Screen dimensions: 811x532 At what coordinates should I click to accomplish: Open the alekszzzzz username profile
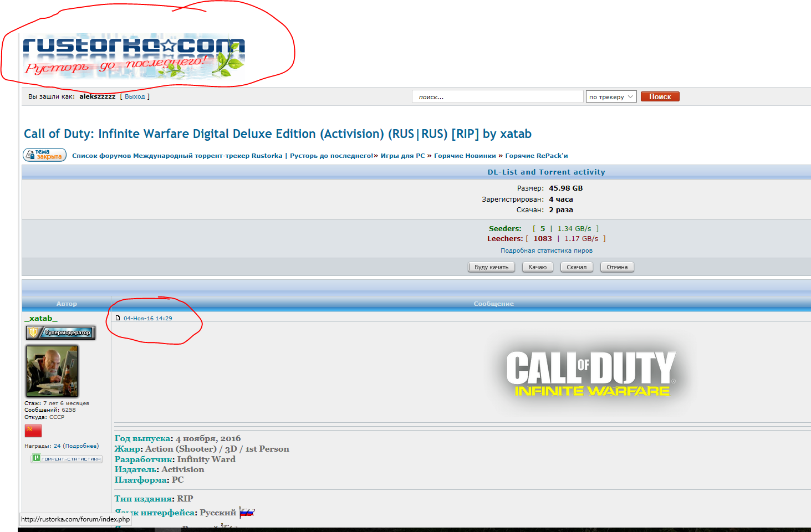[98, 96]
